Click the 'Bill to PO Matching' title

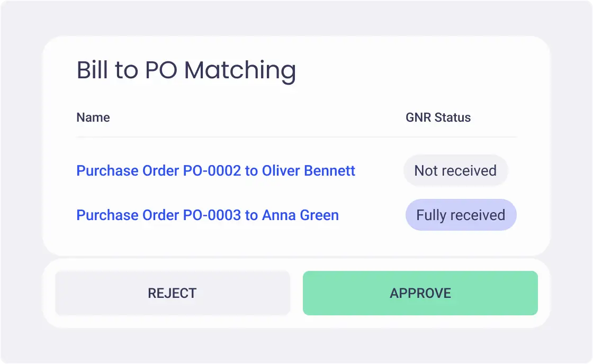(186, 69)
